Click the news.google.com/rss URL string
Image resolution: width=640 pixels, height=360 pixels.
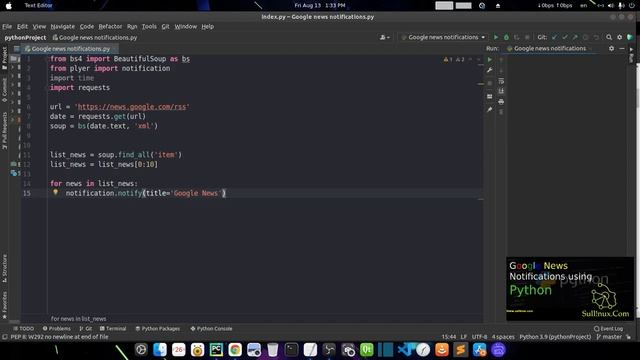click(132, 107)
